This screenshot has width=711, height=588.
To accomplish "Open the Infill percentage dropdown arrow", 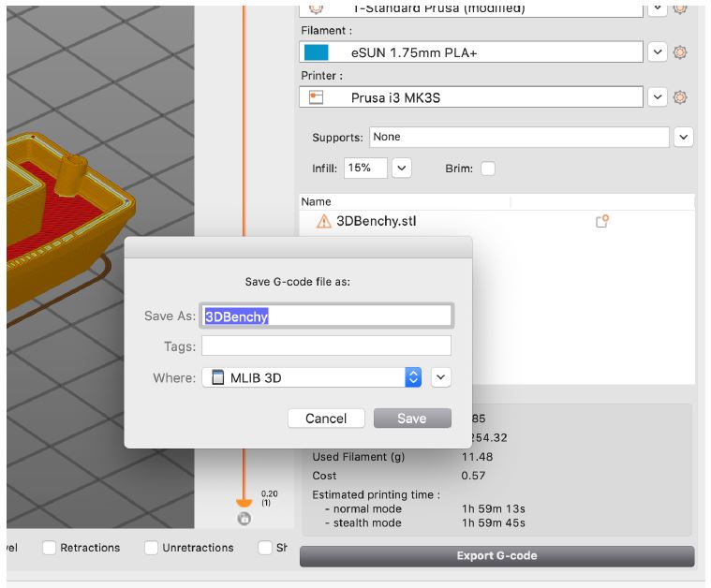I will pos(401,169).
